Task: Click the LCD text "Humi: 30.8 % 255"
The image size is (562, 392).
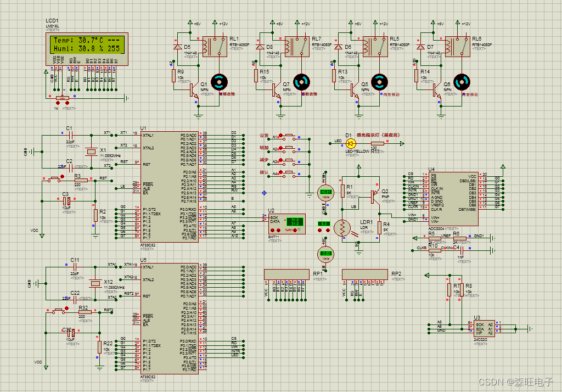Action: tap(87, 48)
